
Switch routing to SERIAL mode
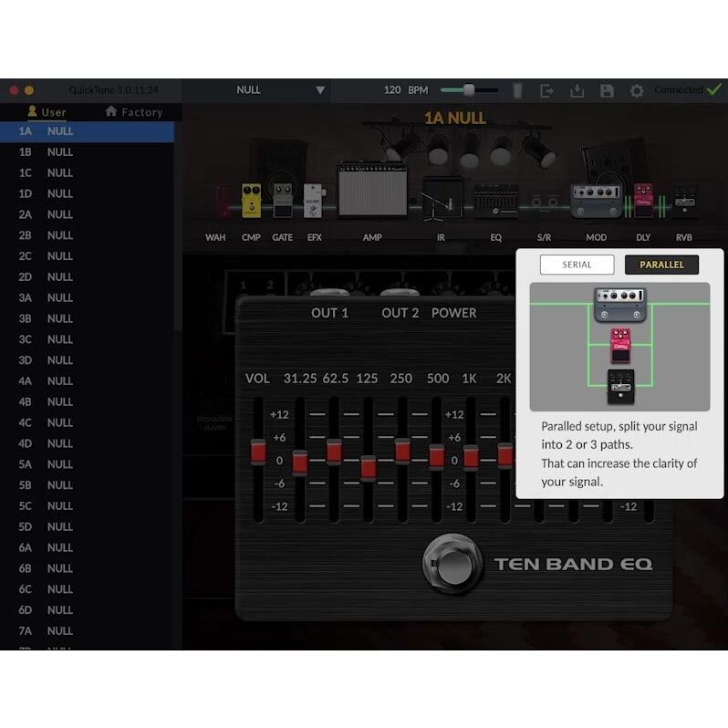pos(577,265)
